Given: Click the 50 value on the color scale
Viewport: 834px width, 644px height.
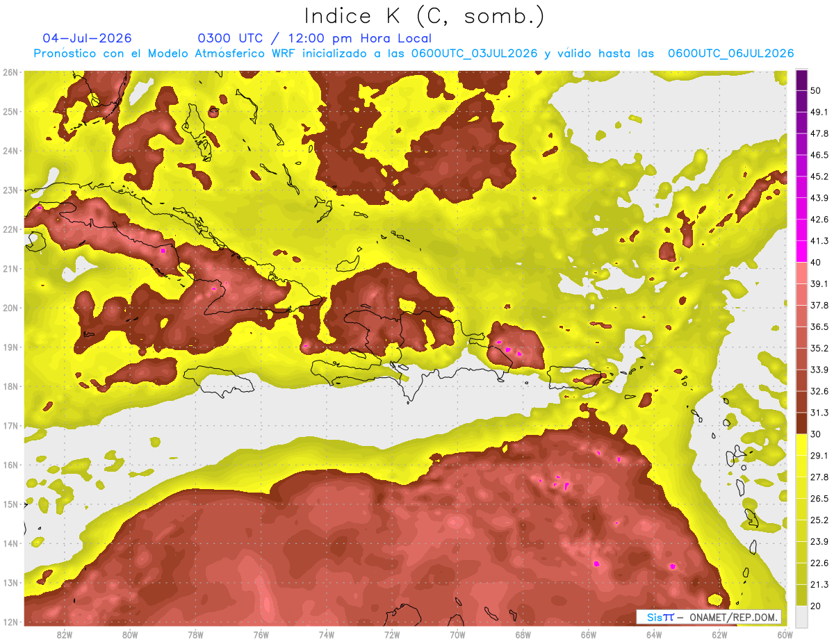Looking at the screenshot, I should (x=816, y=91).
